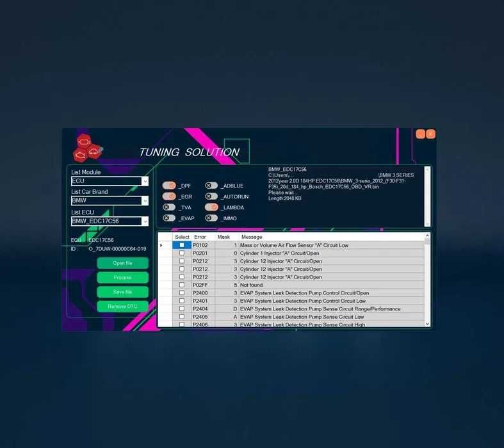The image size is (504, 448).
Task: Close the Tuning Solution window
Action: pos(431,134)
